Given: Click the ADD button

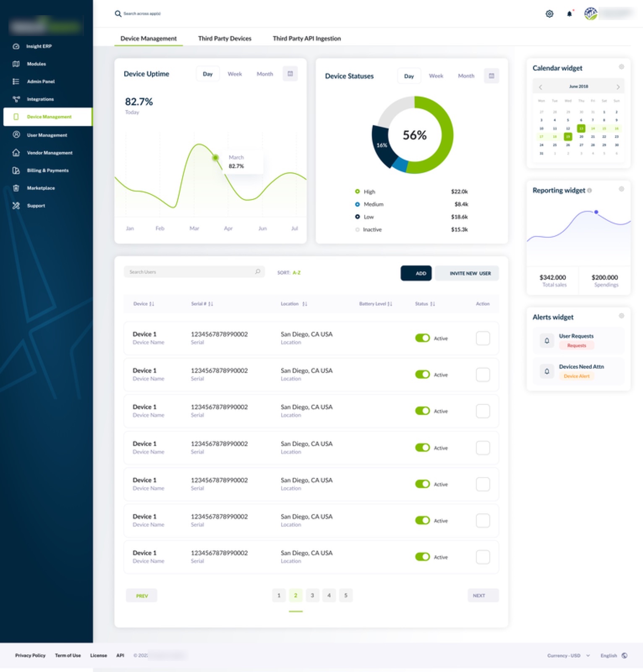Looking at the screenshot, I should [416, 273].
